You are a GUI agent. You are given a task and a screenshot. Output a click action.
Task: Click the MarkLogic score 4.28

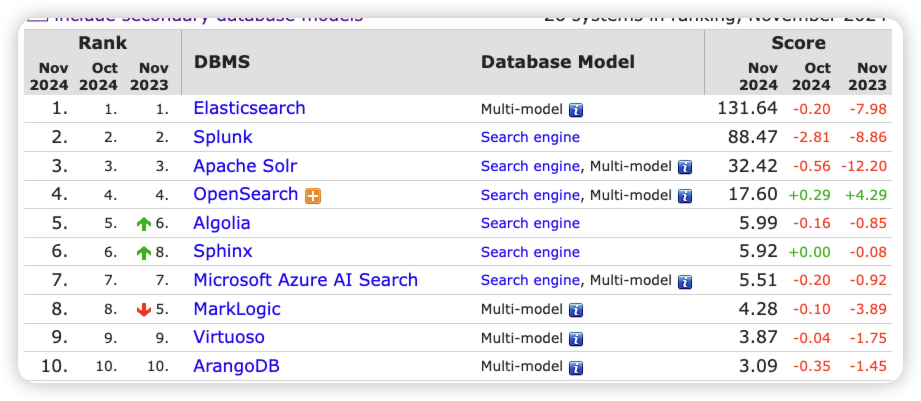point(758,309)
